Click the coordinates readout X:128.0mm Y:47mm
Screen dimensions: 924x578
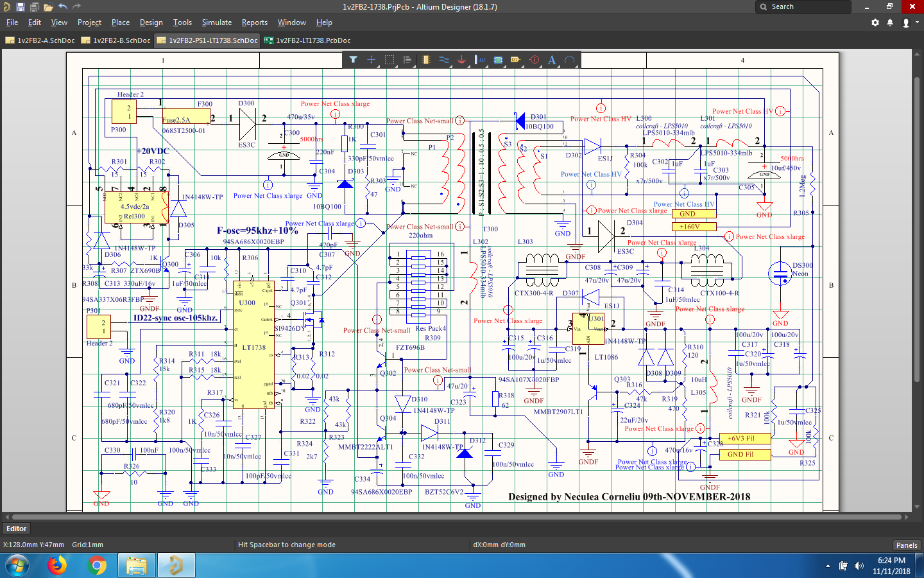(33, 545)
